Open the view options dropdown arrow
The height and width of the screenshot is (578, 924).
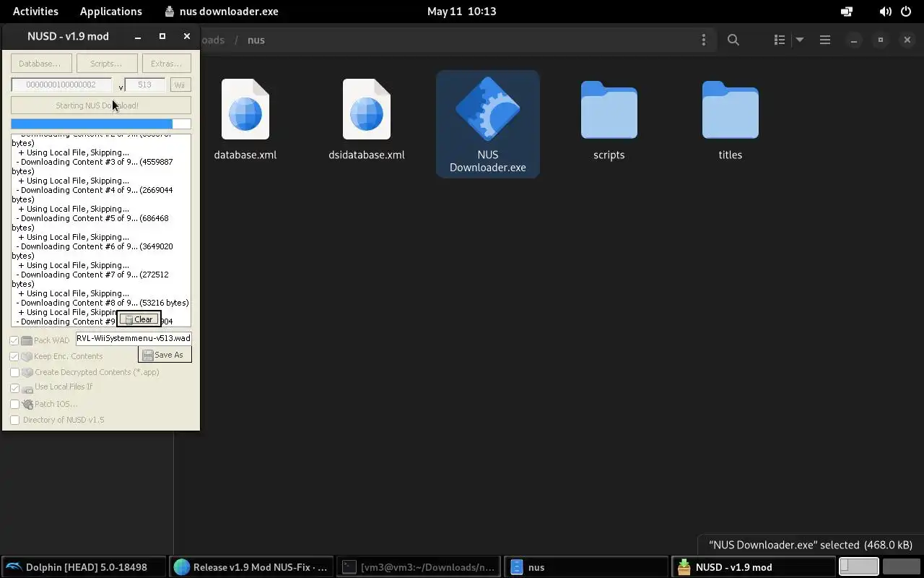click(800, 40)
